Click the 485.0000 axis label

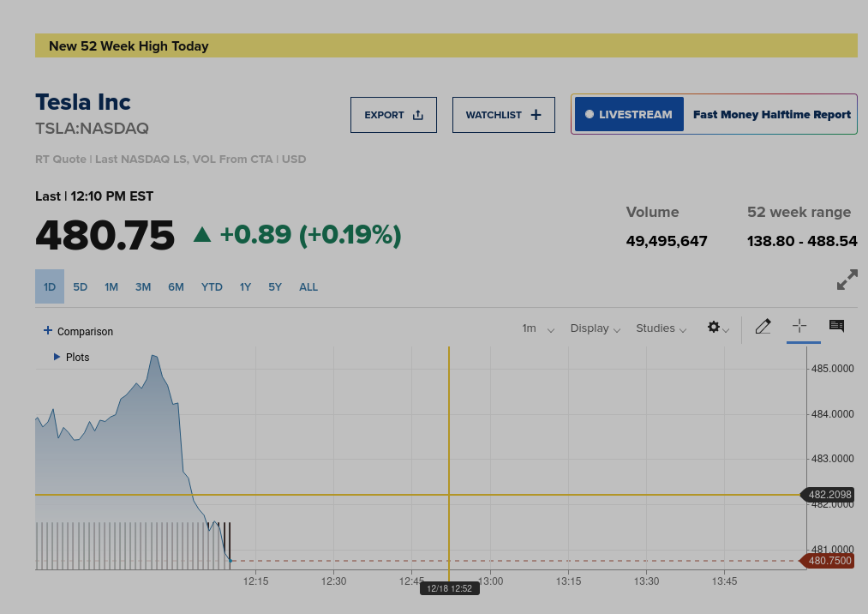[x=833, y=369]
